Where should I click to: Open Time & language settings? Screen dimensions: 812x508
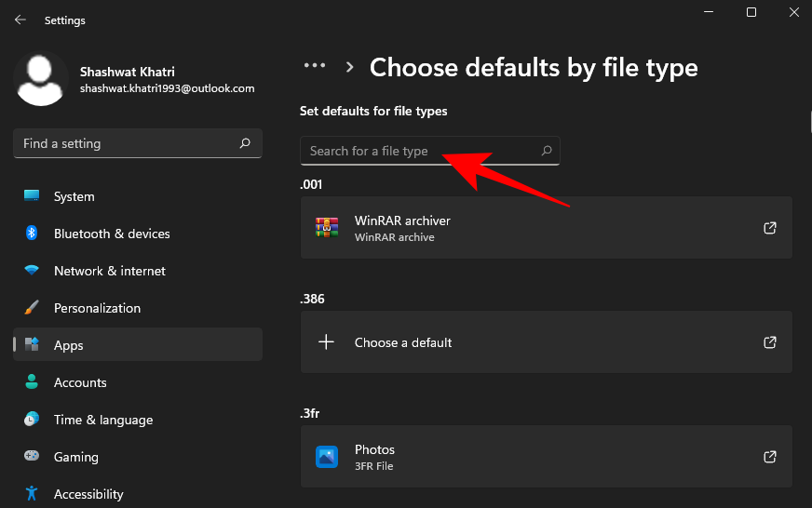coord(102,420)
